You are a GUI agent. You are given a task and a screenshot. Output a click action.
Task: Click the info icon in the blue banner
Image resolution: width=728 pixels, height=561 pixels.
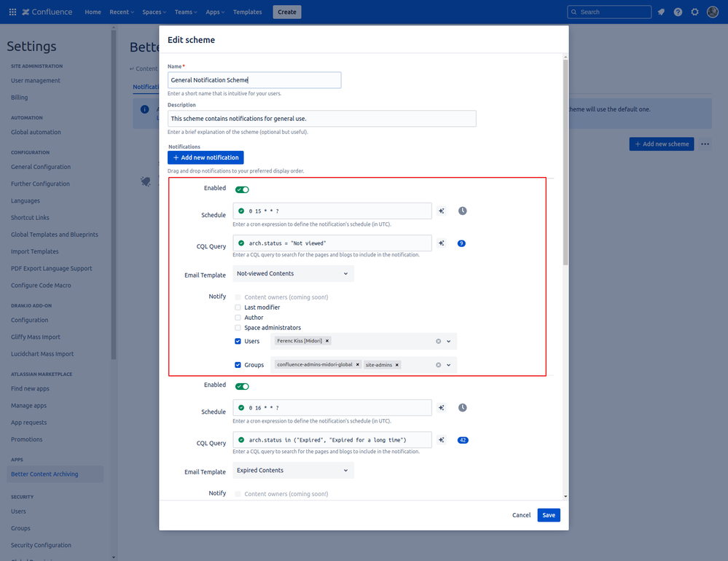pyautogui.click(x=145, y=109)
